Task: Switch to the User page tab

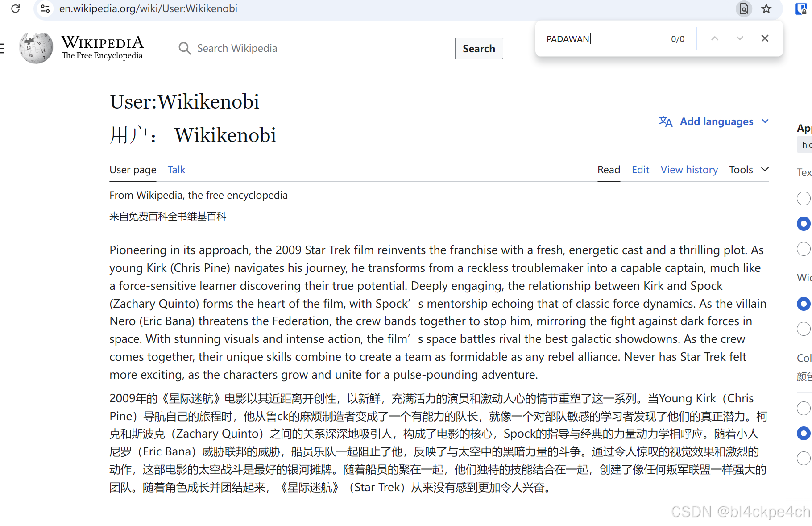Action: (133, 170)
